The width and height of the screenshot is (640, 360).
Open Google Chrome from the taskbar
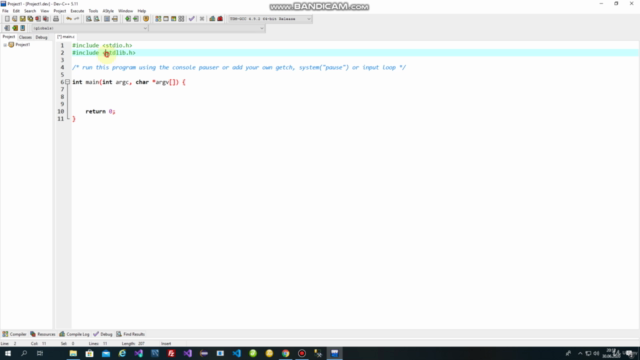[x=285, y=353]
